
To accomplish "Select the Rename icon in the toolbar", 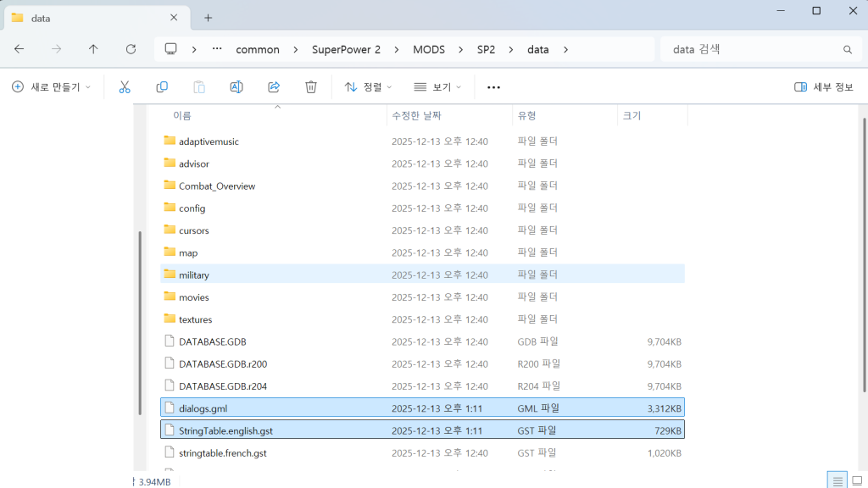I will [236, 86].
